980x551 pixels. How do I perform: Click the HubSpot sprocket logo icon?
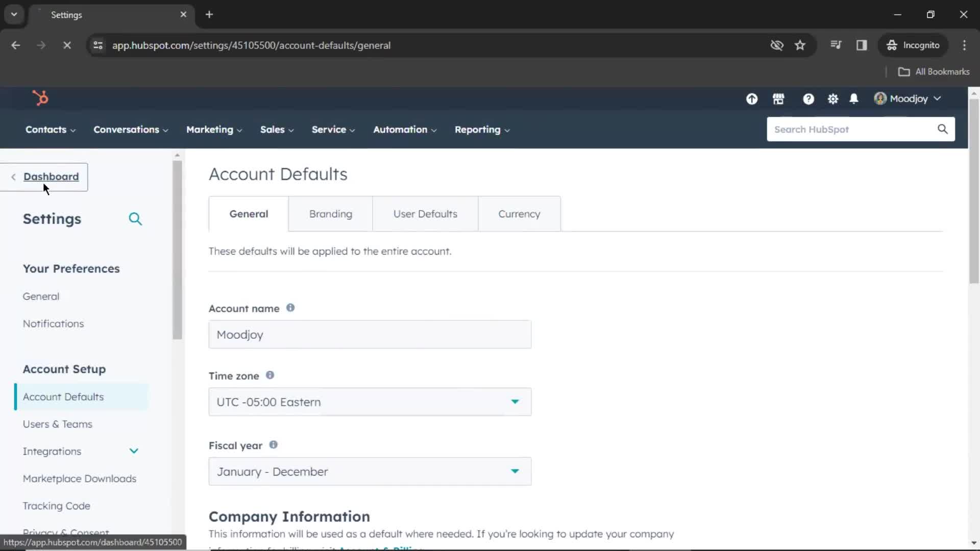point(40,98)
